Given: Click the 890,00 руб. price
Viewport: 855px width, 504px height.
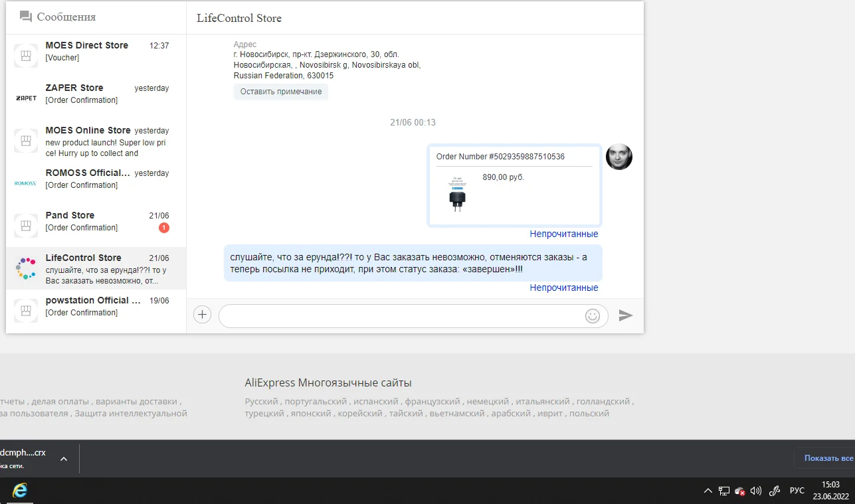Looking at the screenshot, I should (x=504, y=177).
